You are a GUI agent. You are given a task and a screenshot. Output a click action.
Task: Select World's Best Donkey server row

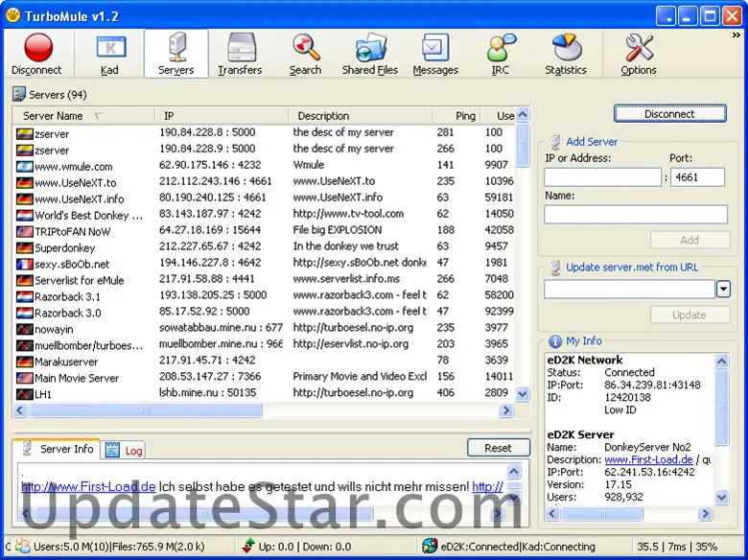(265, 215)
